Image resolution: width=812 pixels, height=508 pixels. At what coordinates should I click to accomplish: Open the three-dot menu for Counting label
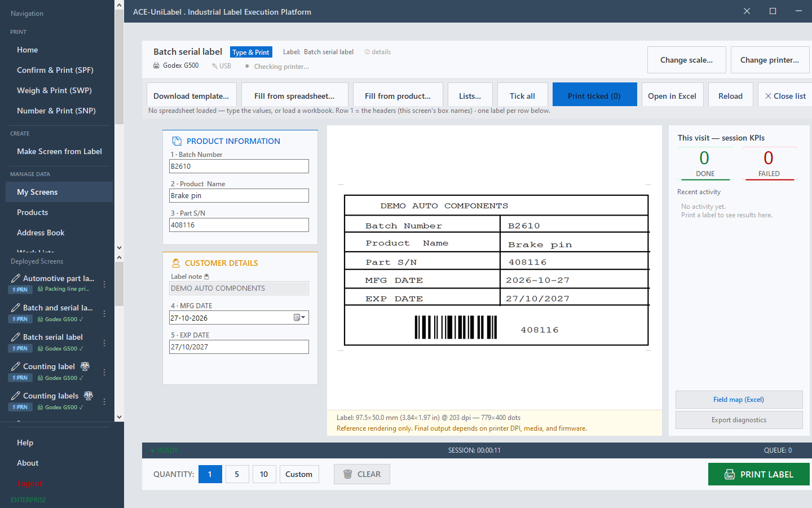coord(104,372)
